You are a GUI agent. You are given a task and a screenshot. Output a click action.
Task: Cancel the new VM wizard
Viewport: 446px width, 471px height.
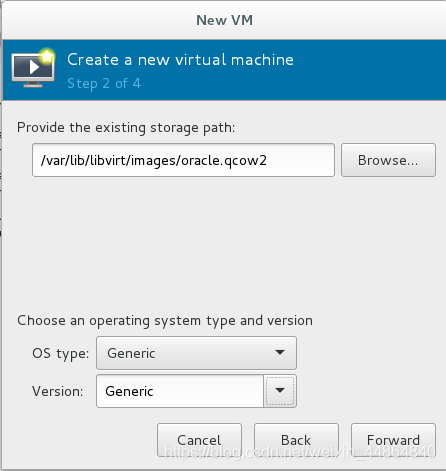point(199,440)
